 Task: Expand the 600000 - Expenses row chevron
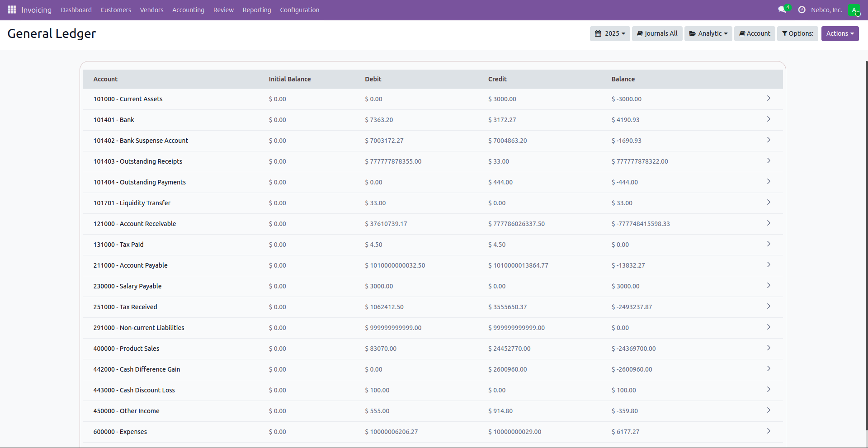pos(768,431)
